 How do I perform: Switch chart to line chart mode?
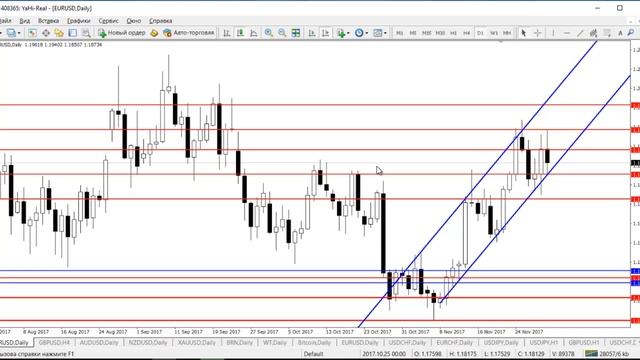(253, 33)
